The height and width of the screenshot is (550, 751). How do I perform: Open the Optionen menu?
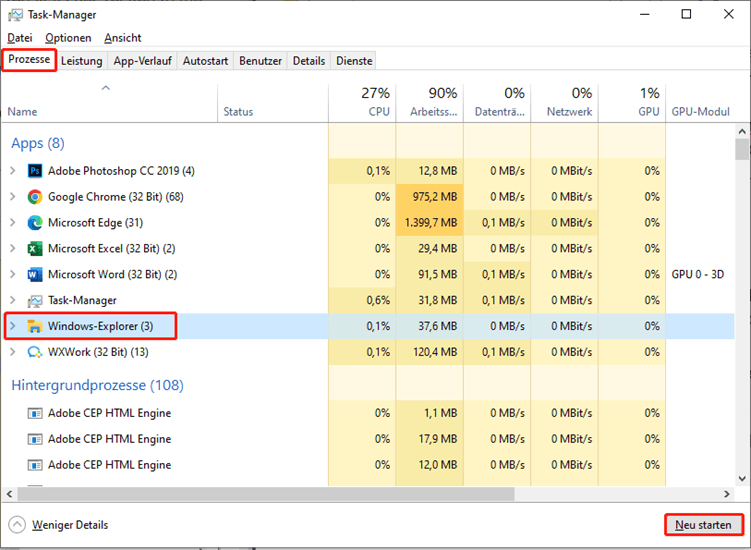pyautogui.click(x=68, y=38)
